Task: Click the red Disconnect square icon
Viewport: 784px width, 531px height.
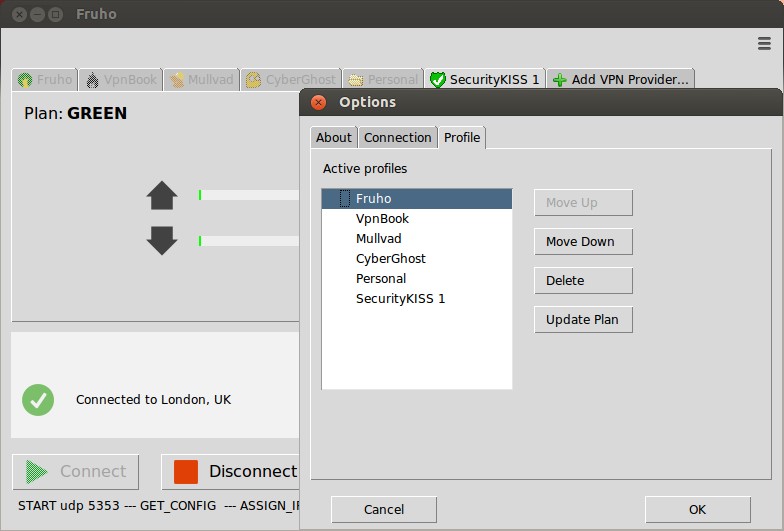Action: [x=186, y=472]
